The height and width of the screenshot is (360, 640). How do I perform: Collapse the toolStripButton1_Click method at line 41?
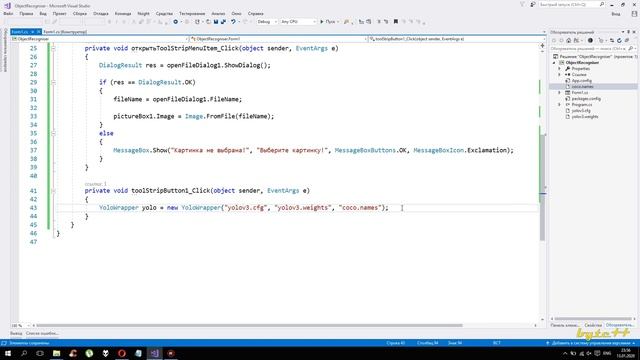(53, 191)
